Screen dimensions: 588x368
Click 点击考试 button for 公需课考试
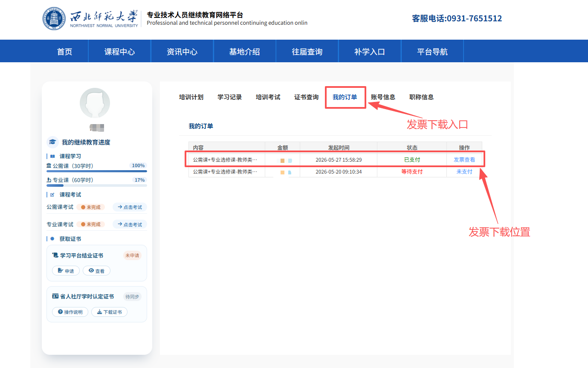click(130, 207)
